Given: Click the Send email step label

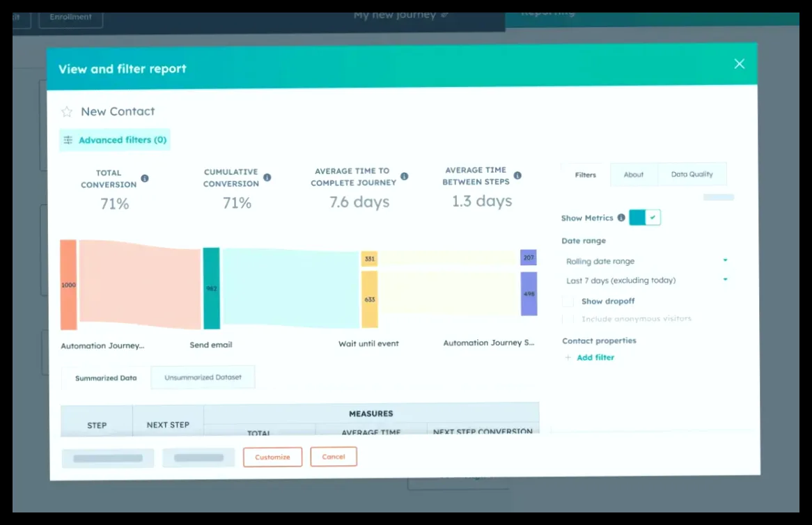Looking at the screenshot, I should pyautogui.click(x=211, y=345).
